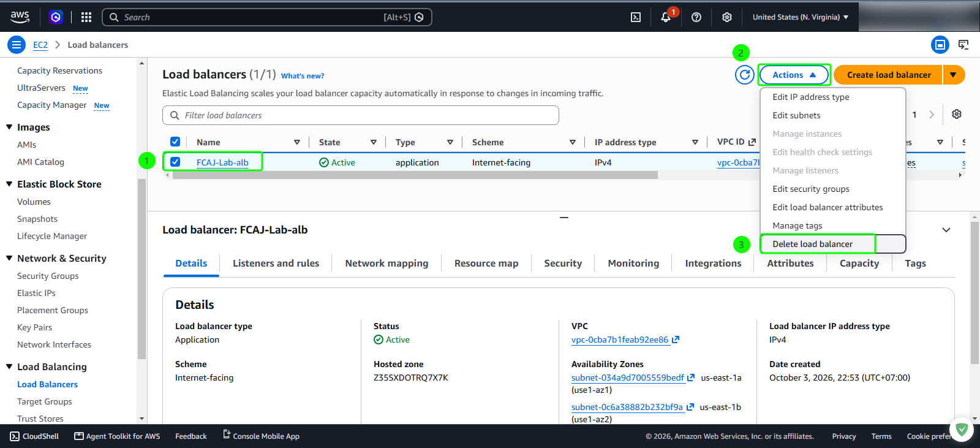980x448 pixels.
Task: Open Target Groups in the sidebar
Action: pyautogui.click(x=45, y=401)
